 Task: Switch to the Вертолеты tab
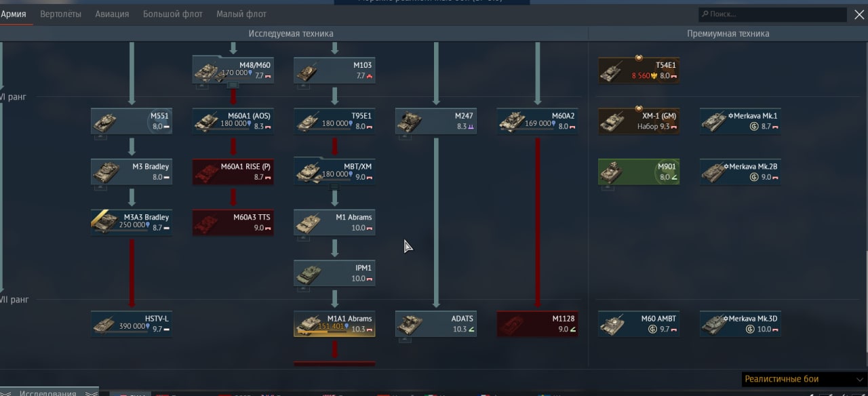[x=60, y=14]
